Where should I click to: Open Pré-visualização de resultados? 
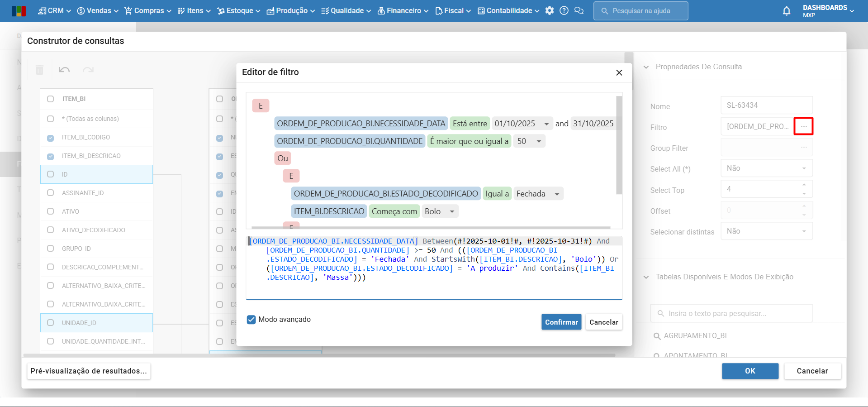89,371
